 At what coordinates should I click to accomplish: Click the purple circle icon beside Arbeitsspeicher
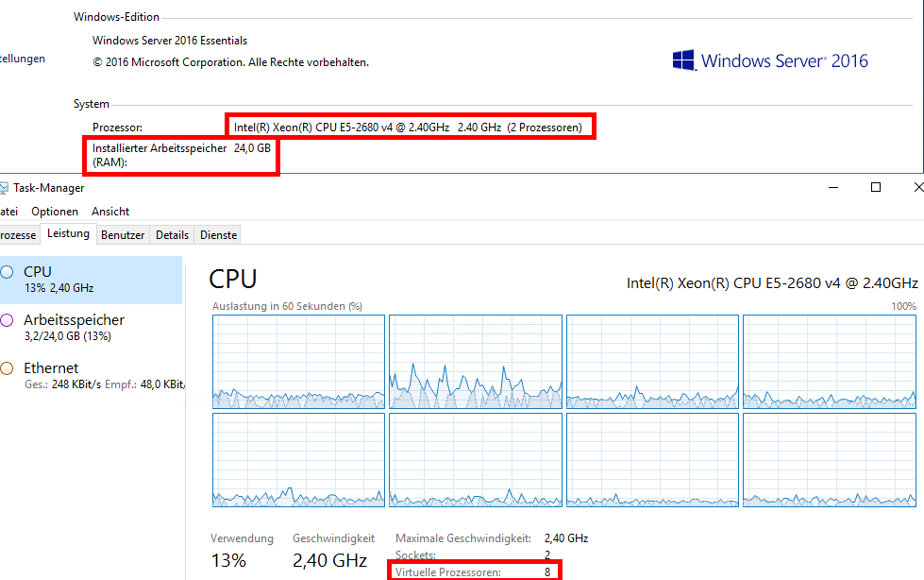tap(8, 320)
